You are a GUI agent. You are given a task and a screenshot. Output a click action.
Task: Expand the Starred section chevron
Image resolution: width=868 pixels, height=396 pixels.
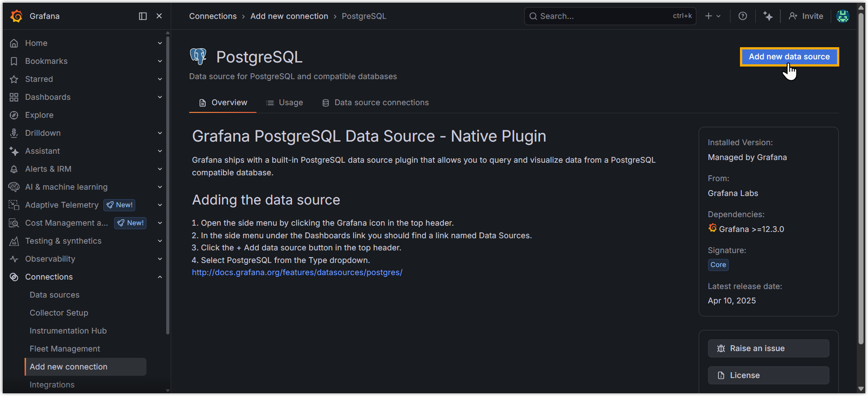160,79
